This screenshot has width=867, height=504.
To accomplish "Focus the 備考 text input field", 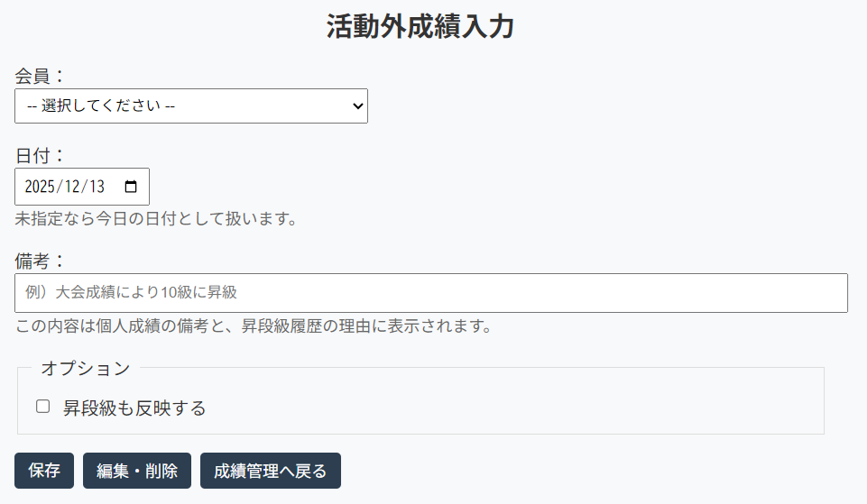I will tap(431, 293).
